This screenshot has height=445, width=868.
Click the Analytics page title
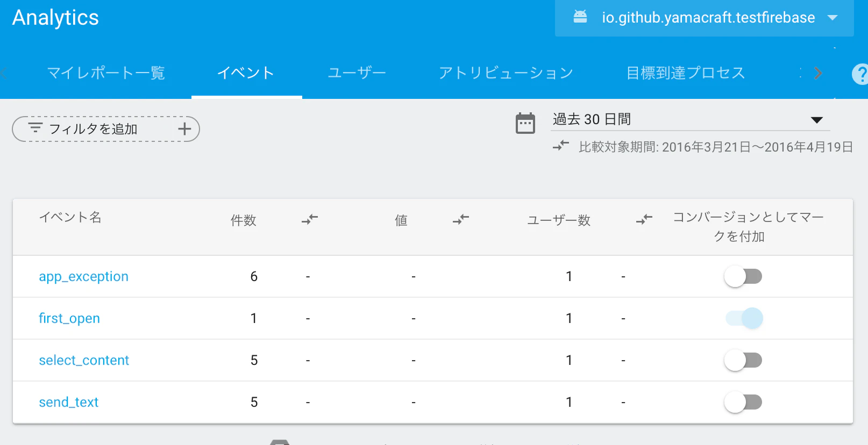[x=55, y=18]
